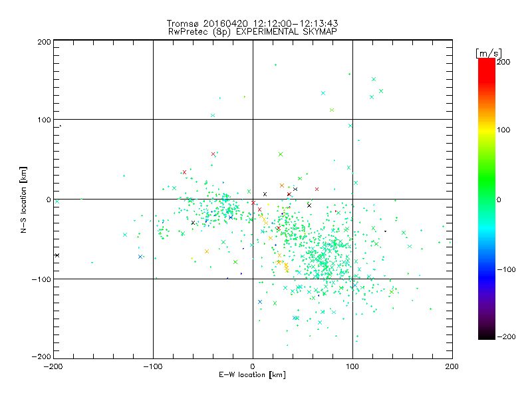The height and width of the screenshot is (399, 532).
Task: Click the topmost green x marker at upper right
Action: [374, 79]
